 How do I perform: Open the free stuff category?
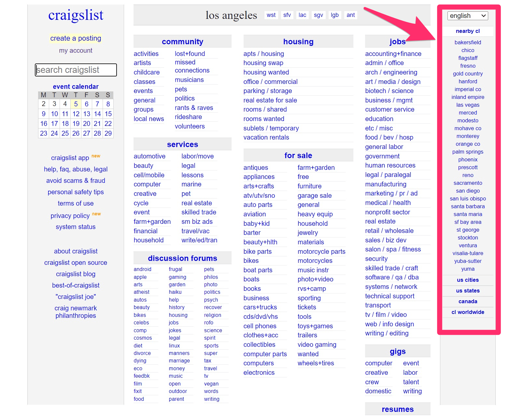pyautogui.click(x=303, y=177)
